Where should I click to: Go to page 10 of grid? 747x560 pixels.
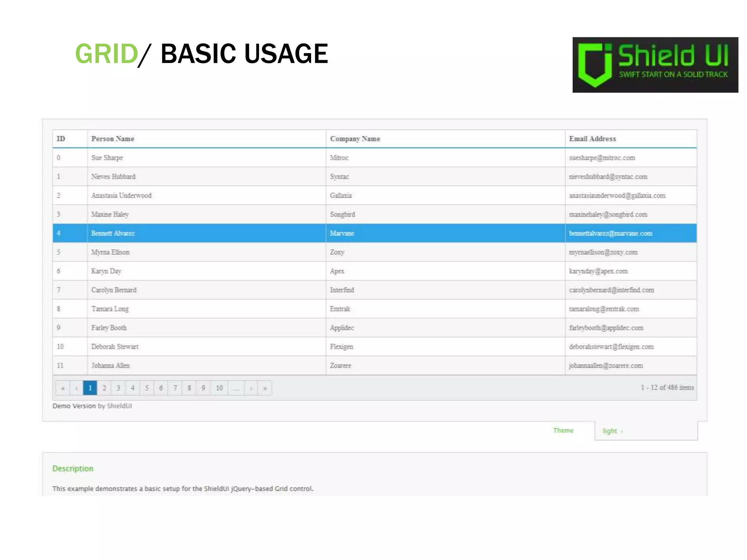219,388
